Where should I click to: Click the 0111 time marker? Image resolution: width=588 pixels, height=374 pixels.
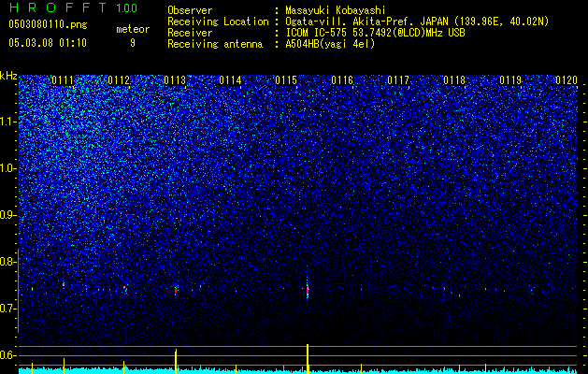63,80
